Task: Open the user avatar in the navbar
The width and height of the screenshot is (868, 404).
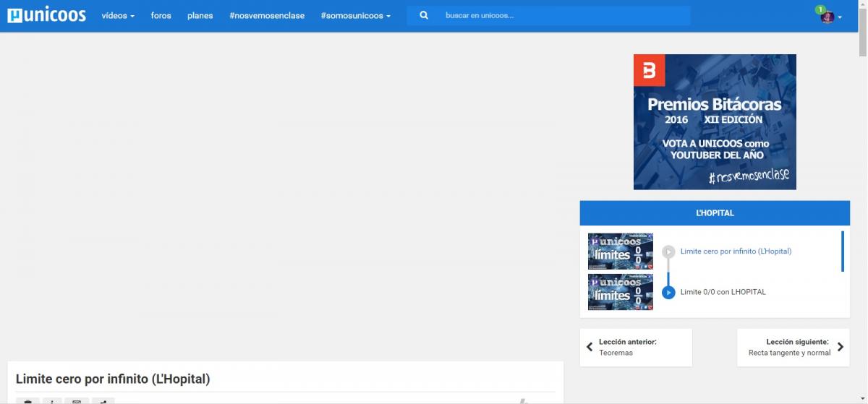Action: (x=827, y=17)
